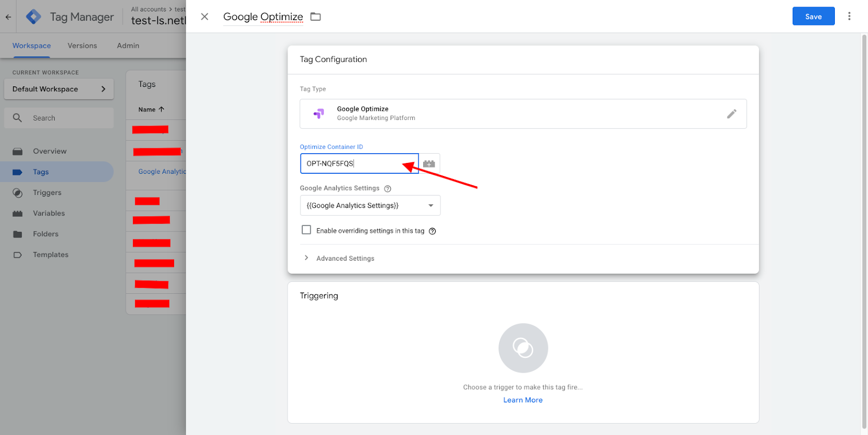Switch to the Workspace tab
This screenshot has height=435, width=868.
(x=31, y=46)
